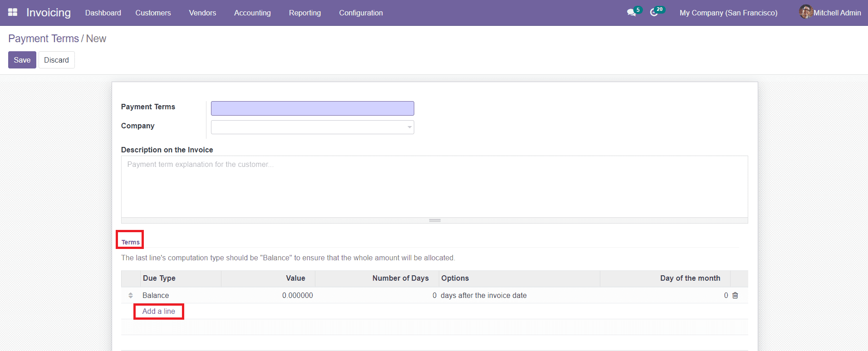This screenshot has width=868, height=351.
Task: Open the apps grid menu icon
Action: coord(13,12)
